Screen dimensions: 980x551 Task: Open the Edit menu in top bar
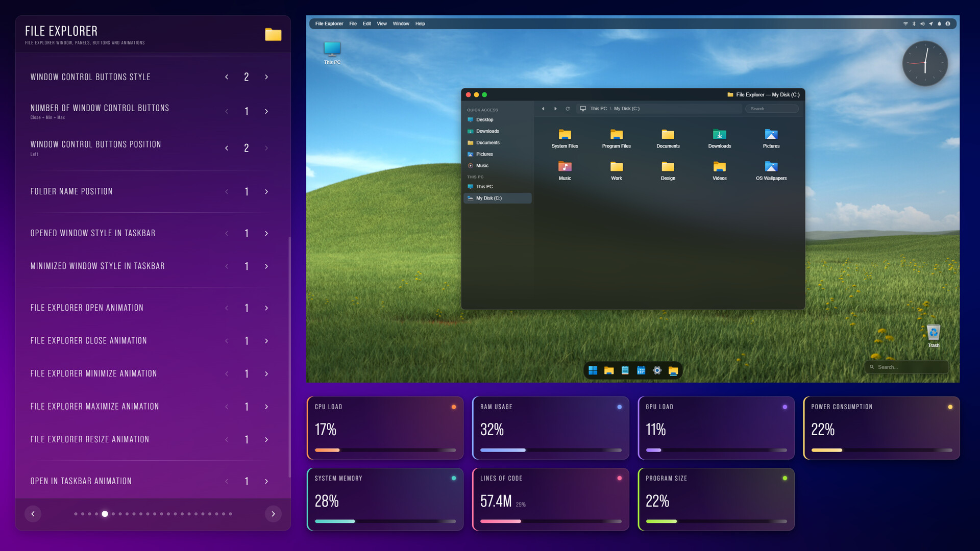click(366, 24)
